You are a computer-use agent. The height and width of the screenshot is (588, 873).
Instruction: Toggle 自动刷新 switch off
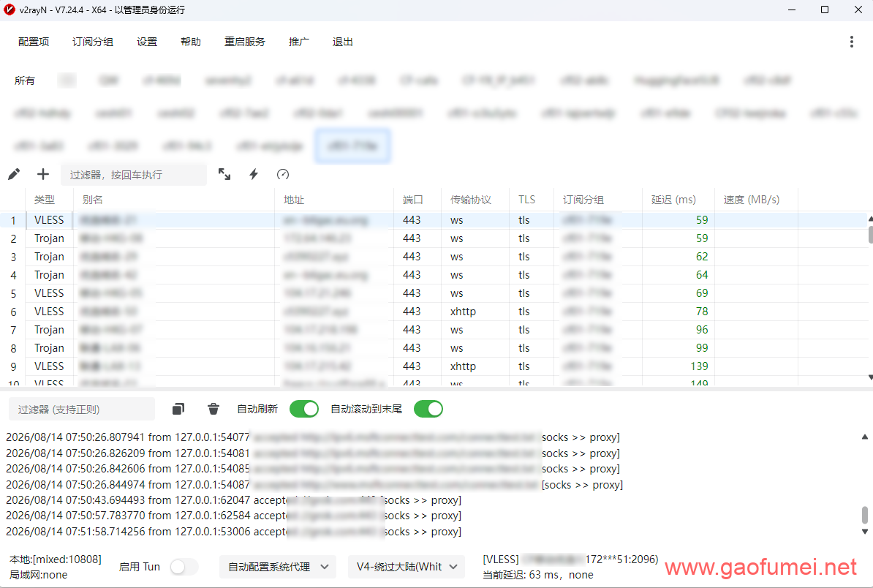pyautogui.click(x=304, y=410)
